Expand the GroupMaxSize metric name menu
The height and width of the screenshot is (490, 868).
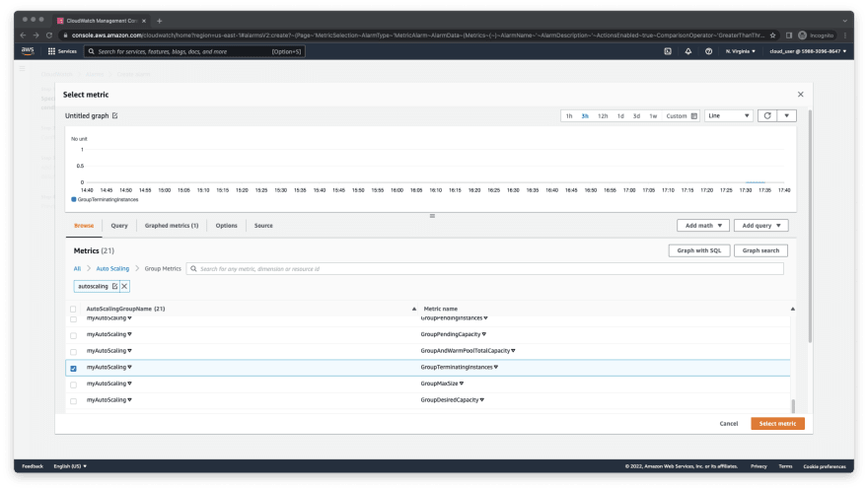click(462, 384)
